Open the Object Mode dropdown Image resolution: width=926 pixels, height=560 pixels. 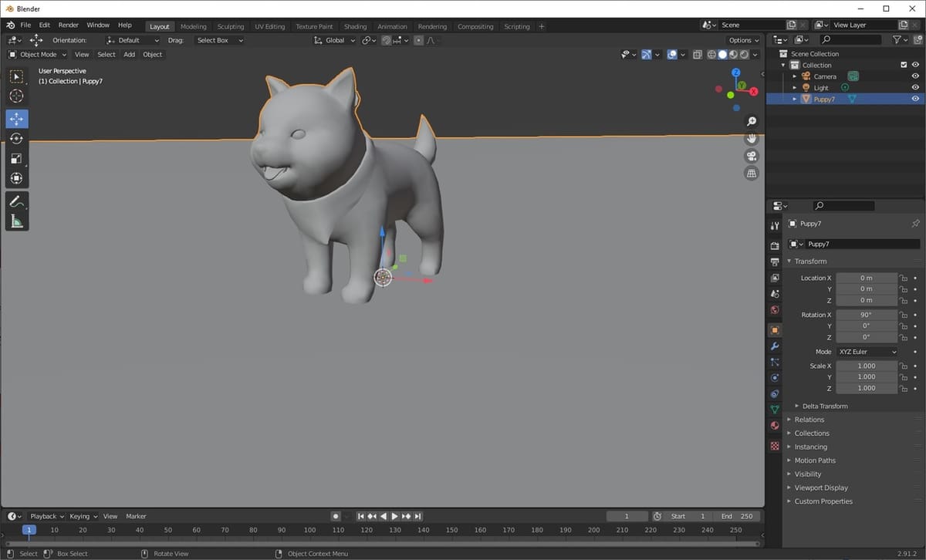[x=38, y=55]
